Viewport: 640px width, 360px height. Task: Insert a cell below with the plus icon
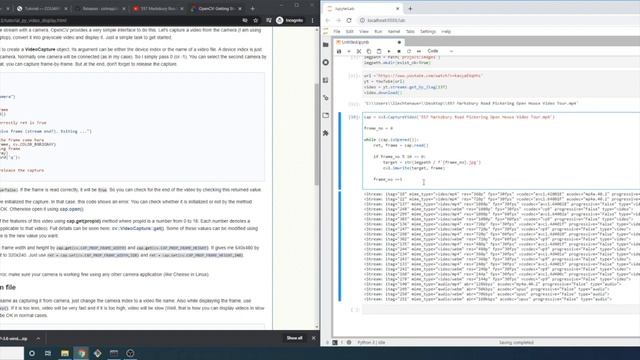click(x=349, y=51)
